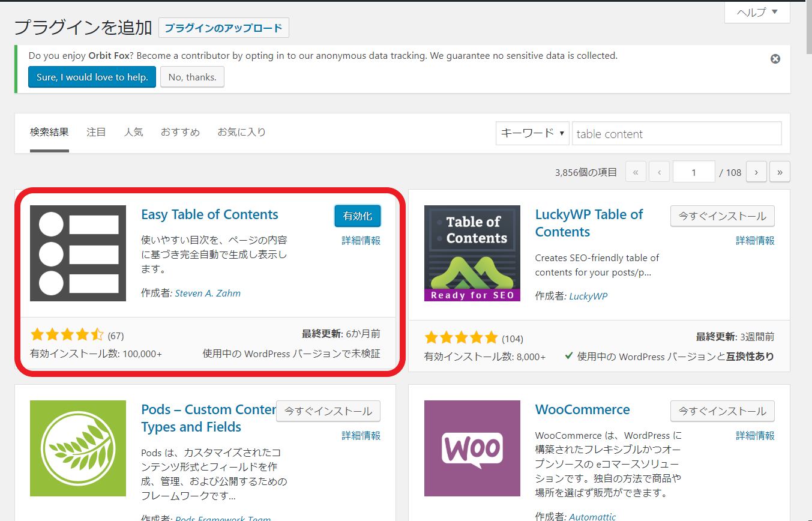Click 最終更新: 6か月前 text
Screen dimensions: 812x521
[341, 334]
